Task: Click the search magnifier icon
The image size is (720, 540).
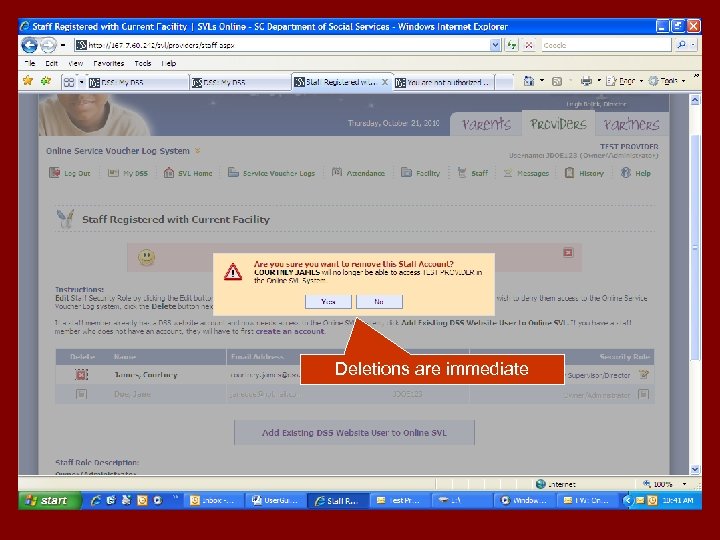Action: pos(681,45)
